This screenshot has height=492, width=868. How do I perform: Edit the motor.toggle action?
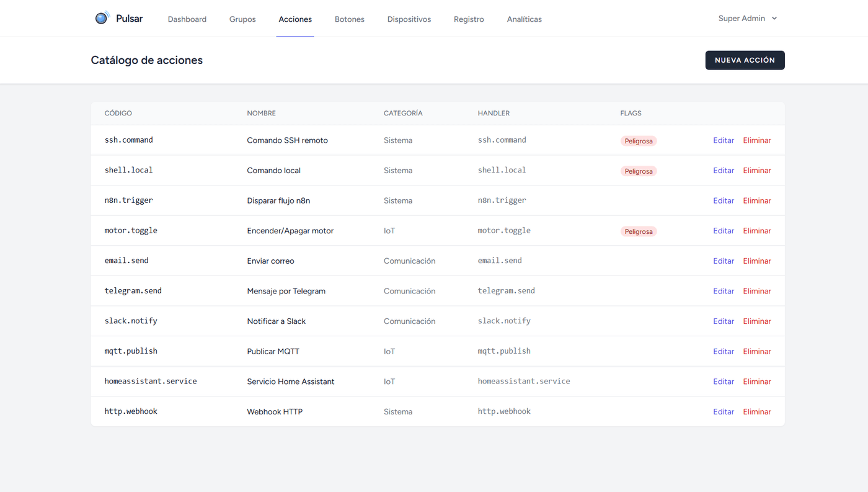(x=724, y=231)
